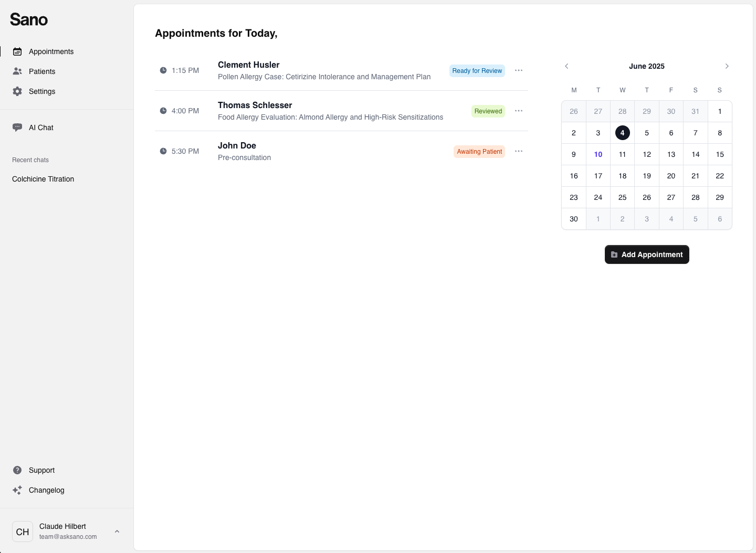Select June 4 in the calendar
This screenshot has width=756, height=553.
click(x=623, y=133)
